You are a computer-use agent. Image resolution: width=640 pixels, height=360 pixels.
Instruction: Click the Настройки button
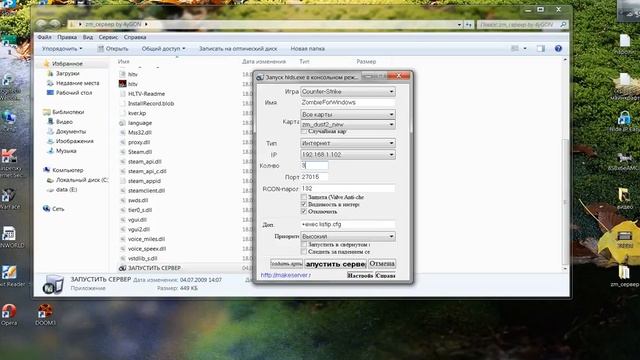tap(360, 276)
